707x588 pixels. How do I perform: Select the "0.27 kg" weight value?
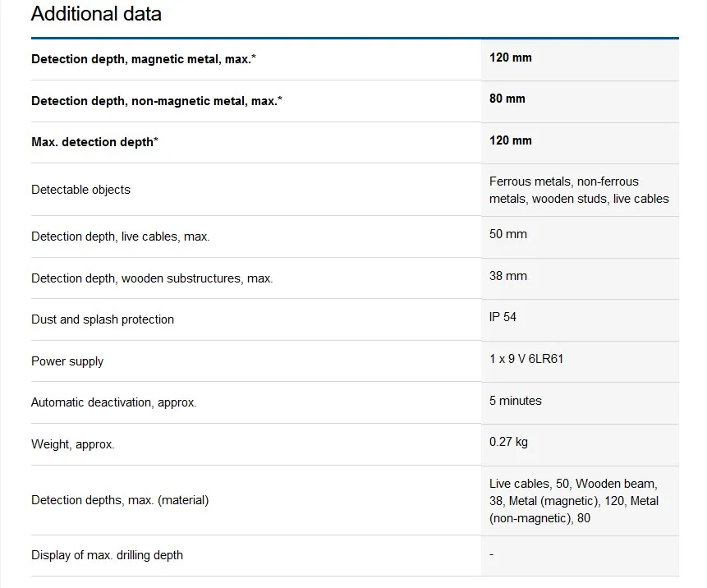click(x=508, y=442)
